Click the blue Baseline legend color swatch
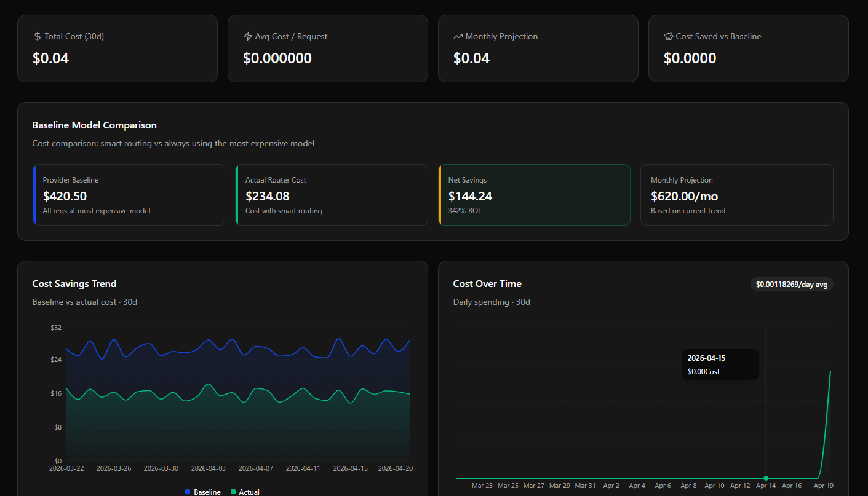 188,492
